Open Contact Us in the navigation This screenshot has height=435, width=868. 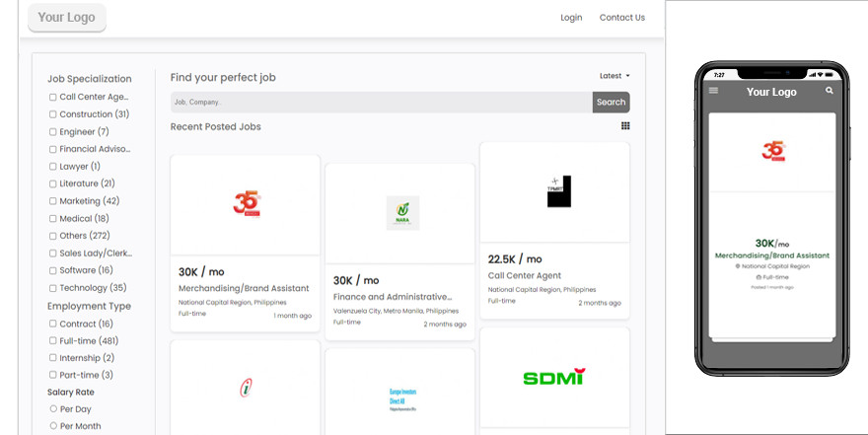point(621,18)
